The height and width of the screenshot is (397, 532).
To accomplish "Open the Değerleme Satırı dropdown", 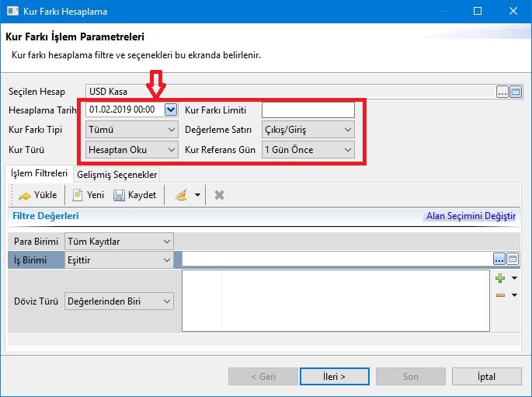I will coord(347,130).
